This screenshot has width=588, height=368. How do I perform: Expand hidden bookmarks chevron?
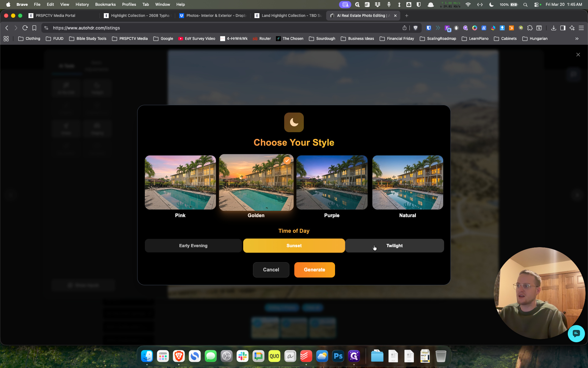tap(577, 39)
